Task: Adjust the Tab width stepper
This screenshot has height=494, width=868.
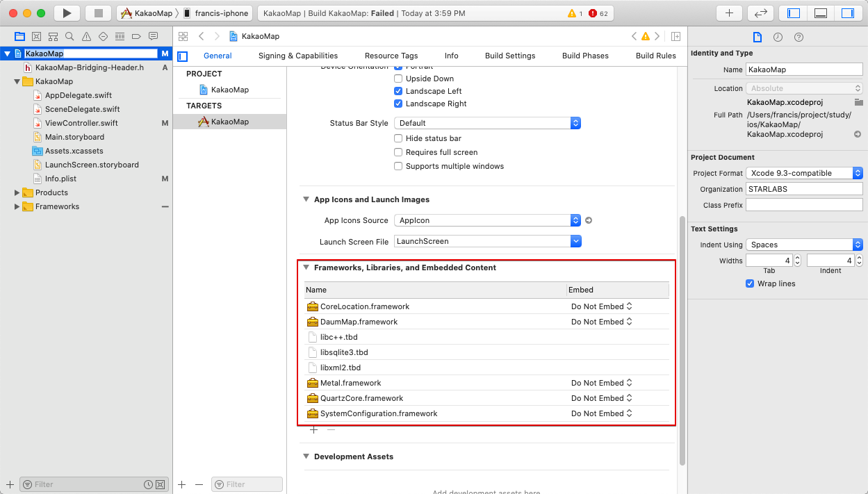Action: click(798, 261)
